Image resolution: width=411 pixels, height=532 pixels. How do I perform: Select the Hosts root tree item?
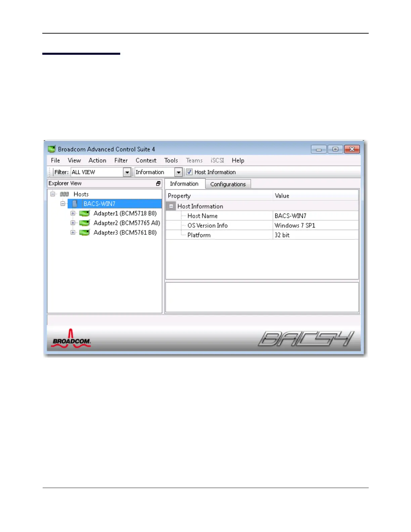(81, 194)
